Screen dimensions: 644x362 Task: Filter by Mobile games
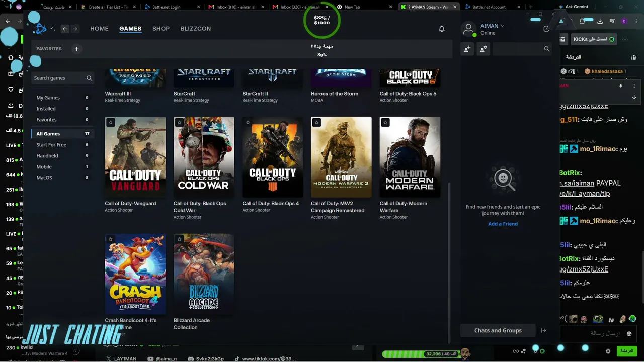(x=62, y=167)
